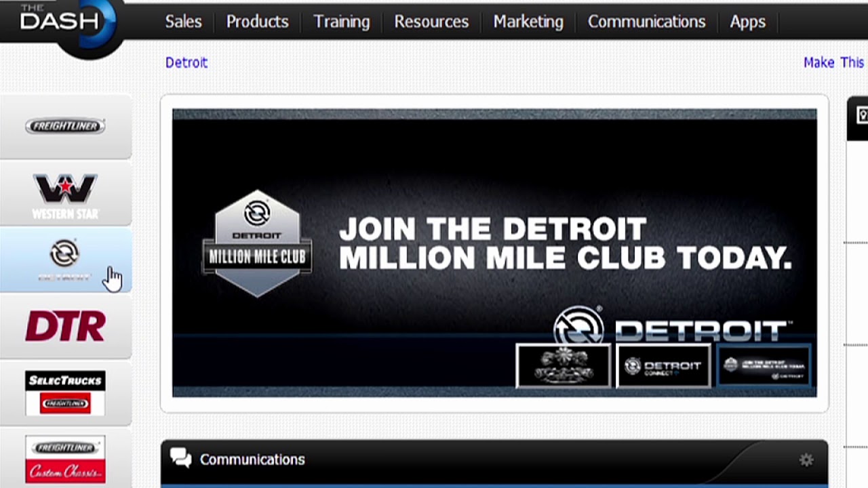This screenshot has width=868, height=488.
Task: Open the Training menu
Action: coord(342,22)
